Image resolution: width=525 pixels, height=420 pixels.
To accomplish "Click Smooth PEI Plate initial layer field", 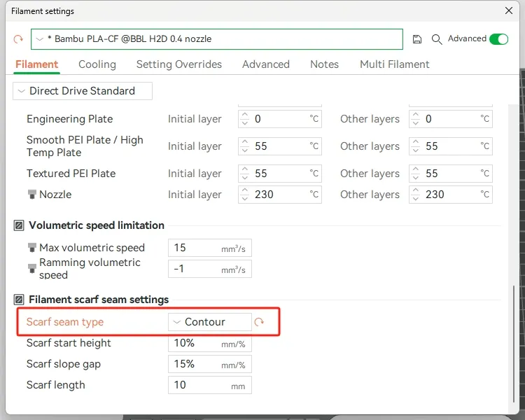I will (280, 146).
